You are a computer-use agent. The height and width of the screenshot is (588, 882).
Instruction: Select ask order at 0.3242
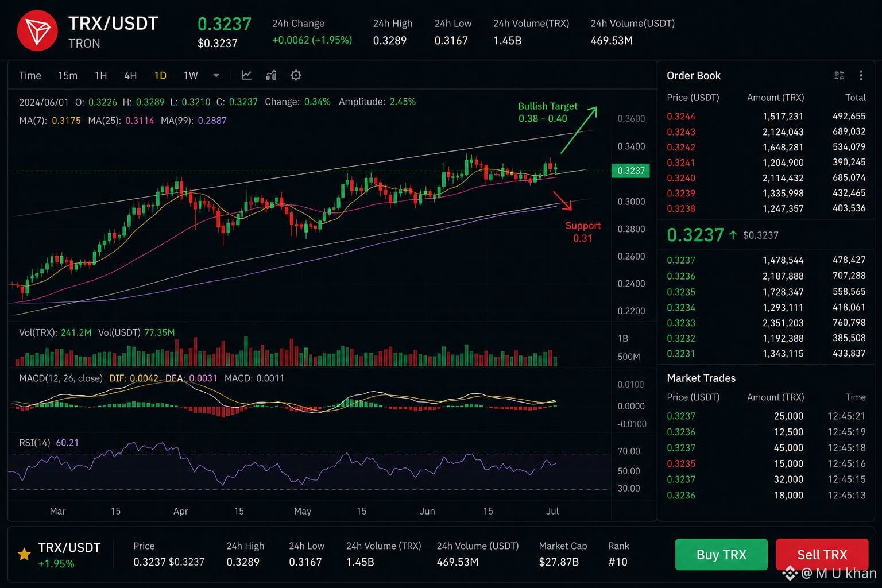pos(766,147)
